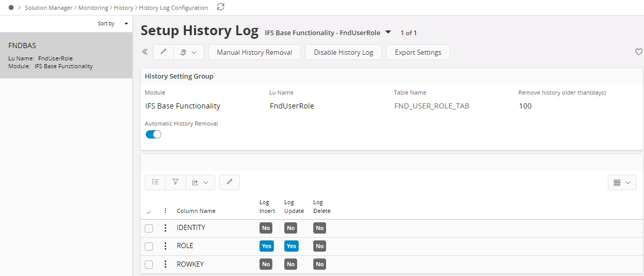Click the Log Insert column header
This screenshot has width=644, height=276.
pyautogui.click(x=267, y=207)
